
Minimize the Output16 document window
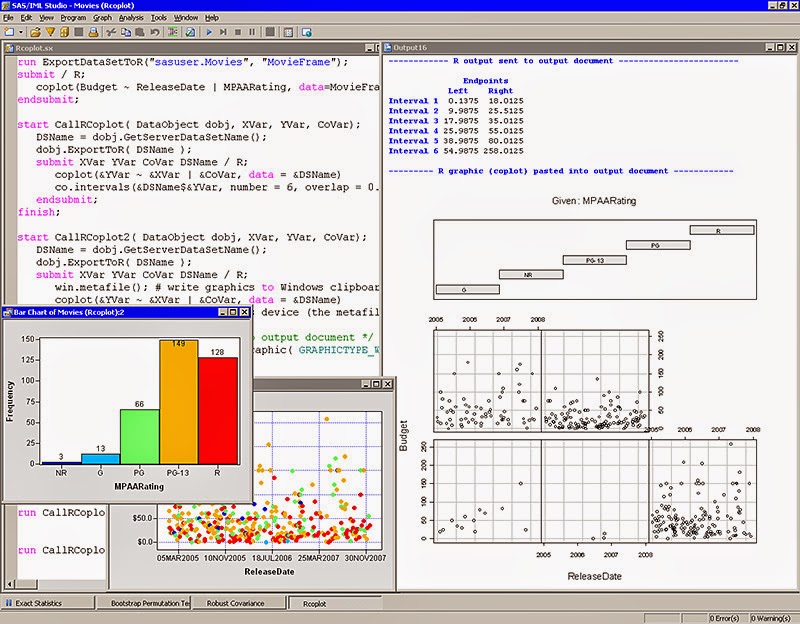[x=770, y=47]
